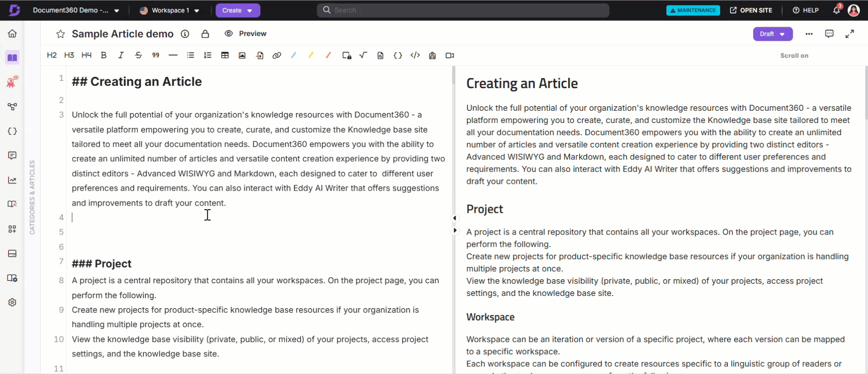Toggle the article lock icon
This screenshot has height=374, width=868.
pyautogui.click(x=205, y=34)
